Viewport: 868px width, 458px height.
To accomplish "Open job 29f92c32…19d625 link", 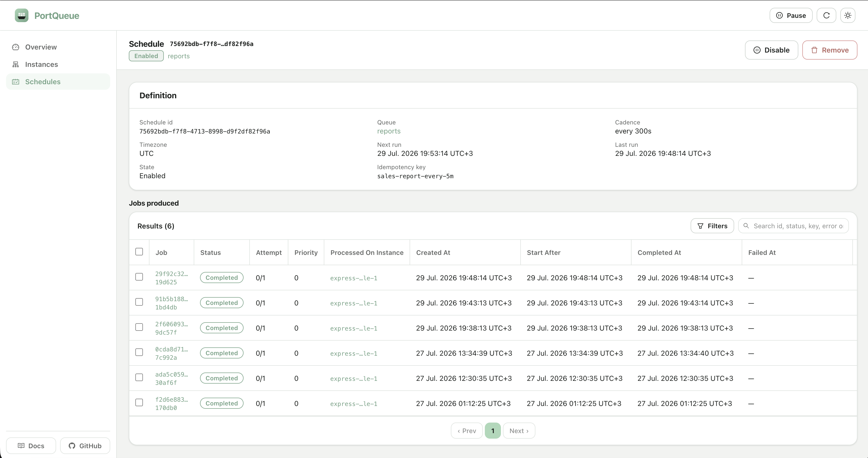I will click(x=172, y=278).
